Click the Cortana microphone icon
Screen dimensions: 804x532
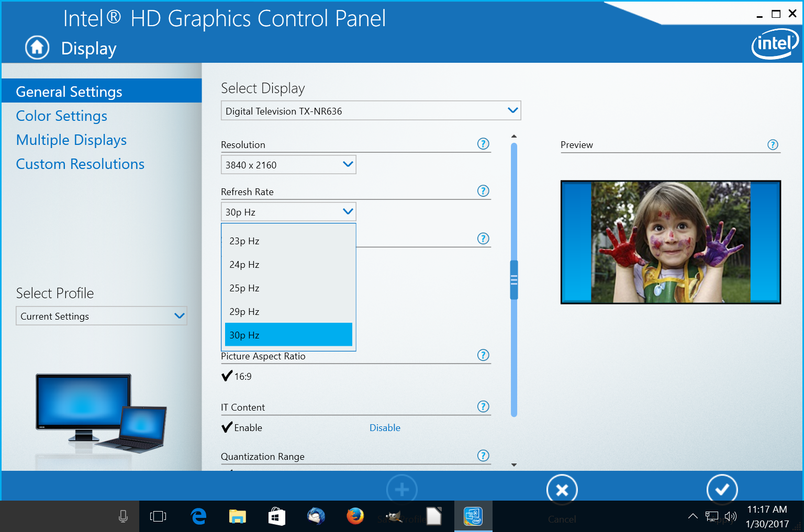[123, 516]
